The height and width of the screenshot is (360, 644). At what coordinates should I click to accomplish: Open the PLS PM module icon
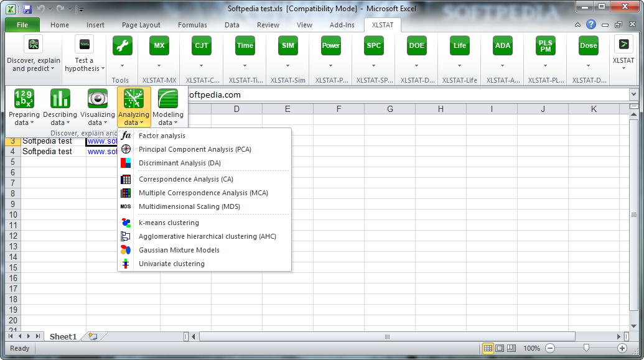(x=546, y=45)
